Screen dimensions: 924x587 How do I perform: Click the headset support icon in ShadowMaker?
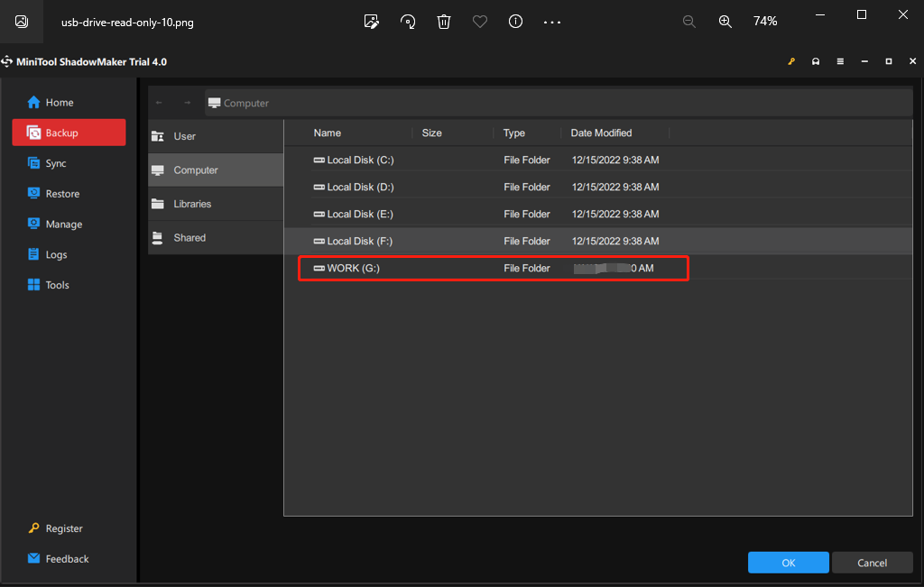(816, 61)
